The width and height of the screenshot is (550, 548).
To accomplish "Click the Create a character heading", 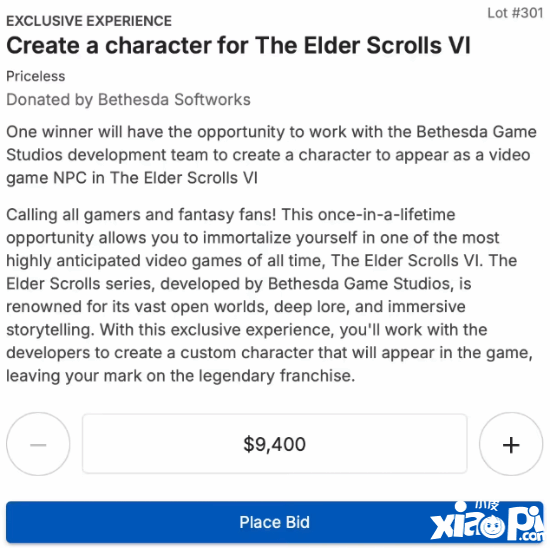I will [x=239, y=46].
